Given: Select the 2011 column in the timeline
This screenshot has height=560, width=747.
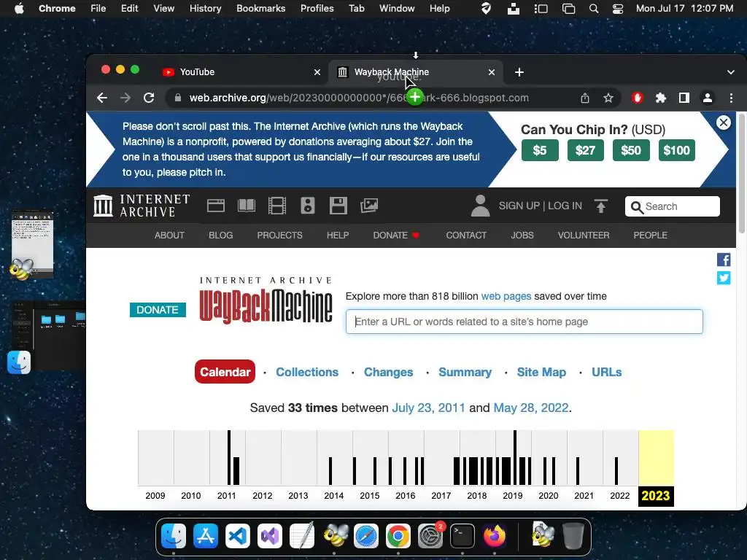Looking at the screenshot, I should [227, 467].
